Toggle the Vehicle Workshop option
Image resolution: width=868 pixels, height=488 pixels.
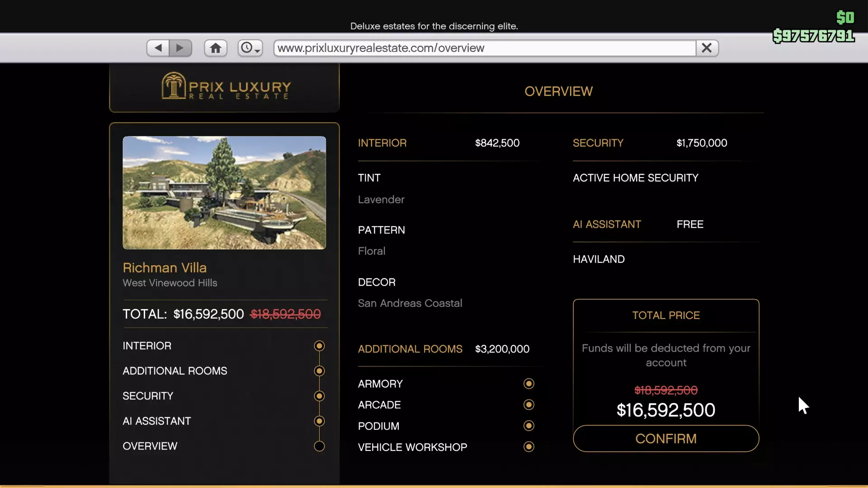(x=528, y=447)
